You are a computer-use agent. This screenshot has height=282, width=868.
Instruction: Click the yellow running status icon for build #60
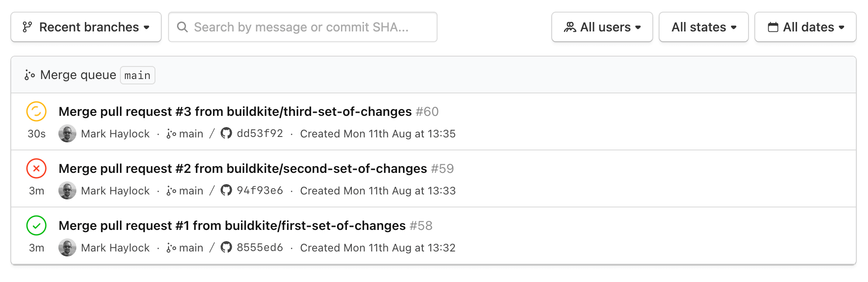(x=36, y=112)
